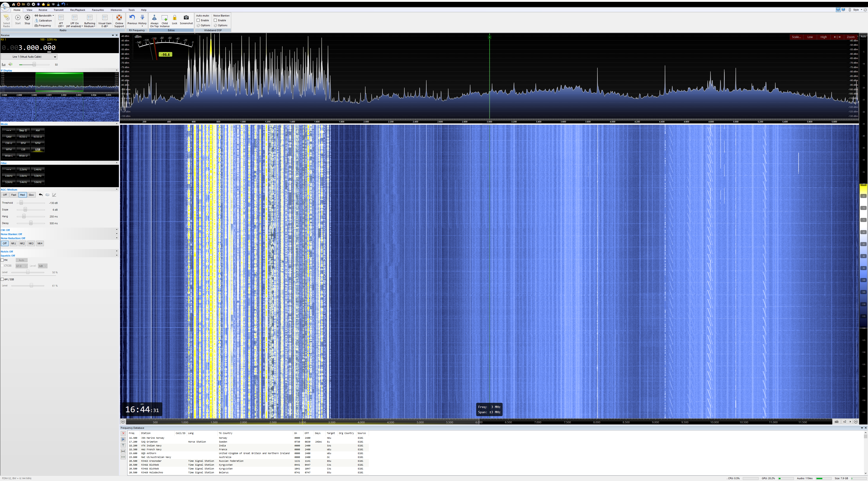Screen dimensions: 868x481
Task: Click the Lock frequency padlock icon
Action: pos(175,18)
